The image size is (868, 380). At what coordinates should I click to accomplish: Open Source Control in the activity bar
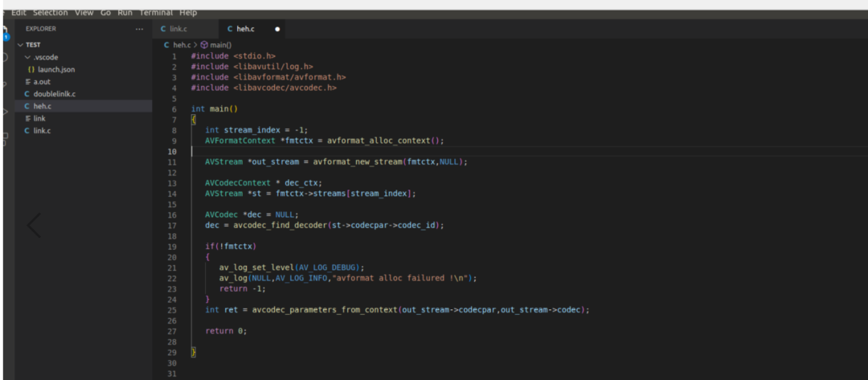[4, 84]
